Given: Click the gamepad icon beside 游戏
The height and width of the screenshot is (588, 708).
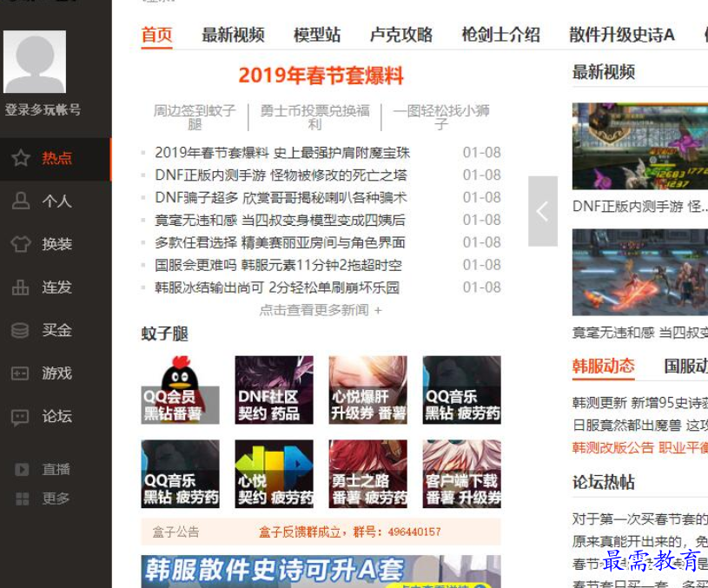Looking at the screenshot, I should [x=20, y=373].
